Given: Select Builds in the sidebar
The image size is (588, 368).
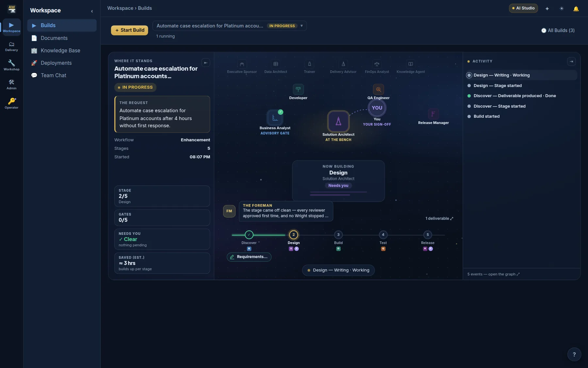Looking at the screenshot, I should [62, 26].
